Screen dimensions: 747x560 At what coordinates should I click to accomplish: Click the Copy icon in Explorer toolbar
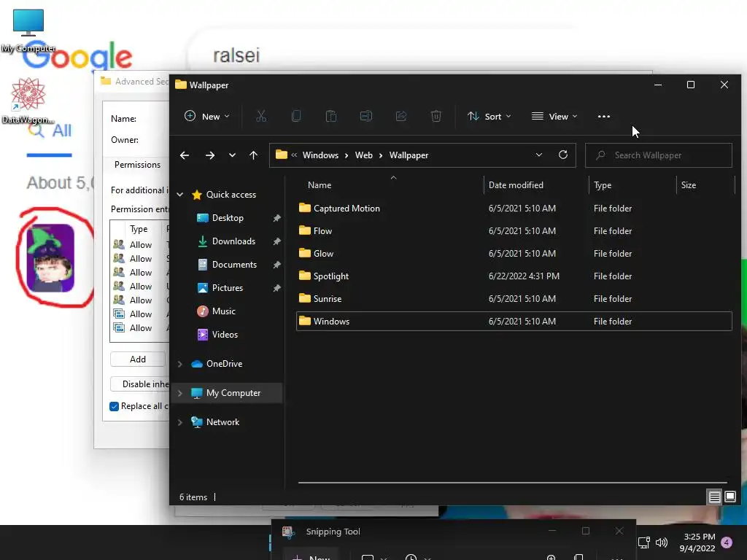pyautogui.click(x=296, y=116)
